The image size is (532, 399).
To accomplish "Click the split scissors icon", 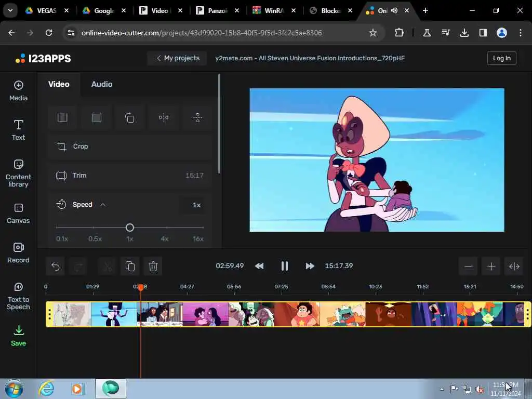I will pyautogui.click(x=108, y=267).
